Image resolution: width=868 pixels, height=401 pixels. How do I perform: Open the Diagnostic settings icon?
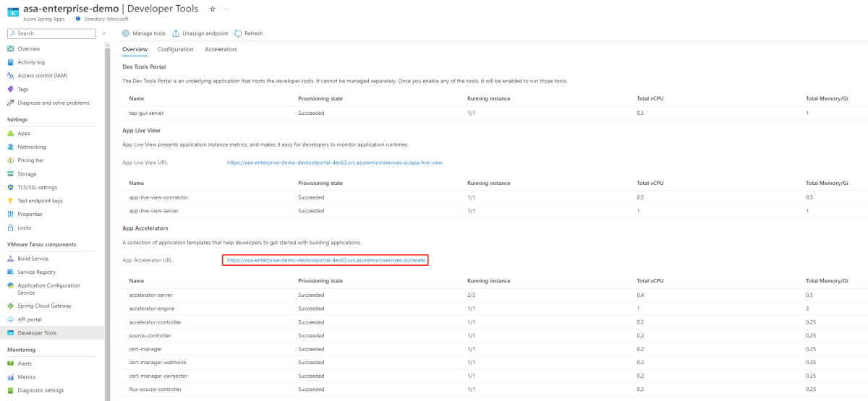coord(10,391)
